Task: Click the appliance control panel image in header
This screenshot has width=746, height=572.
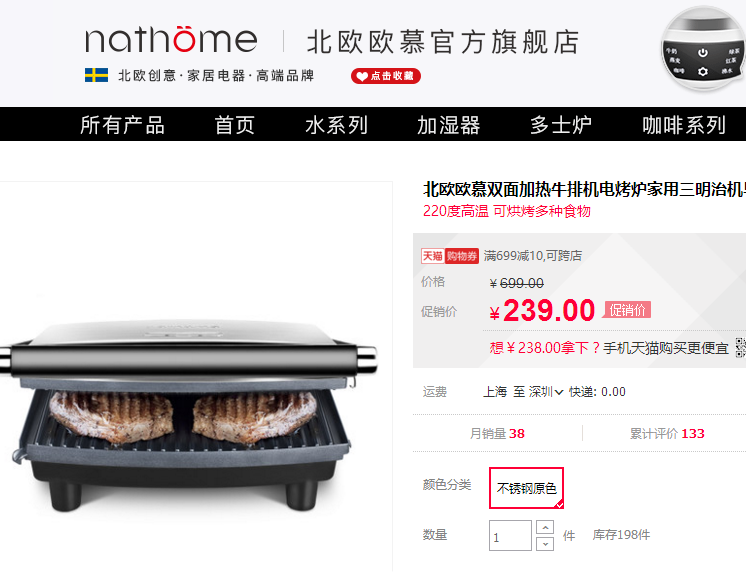Action: coord(703,50)
